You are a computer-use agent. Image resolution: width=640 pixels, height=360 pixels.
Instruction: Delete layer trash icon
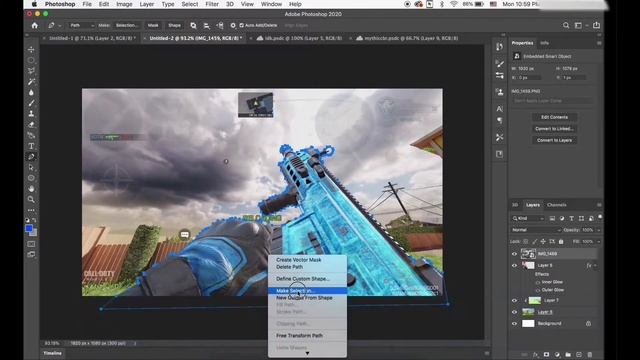click(589, 354)
